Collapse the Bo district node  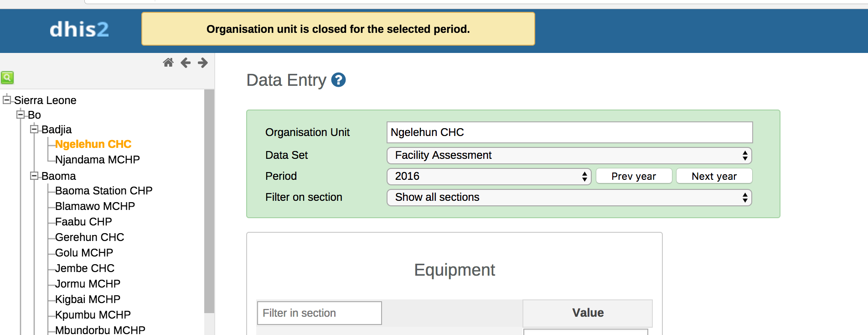(x=21, y=115)
